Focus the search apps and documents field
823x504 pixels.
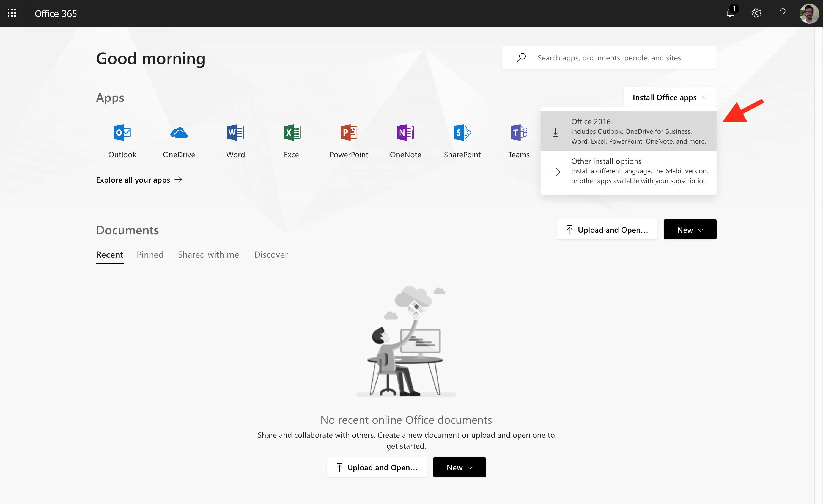click(609, 58)
